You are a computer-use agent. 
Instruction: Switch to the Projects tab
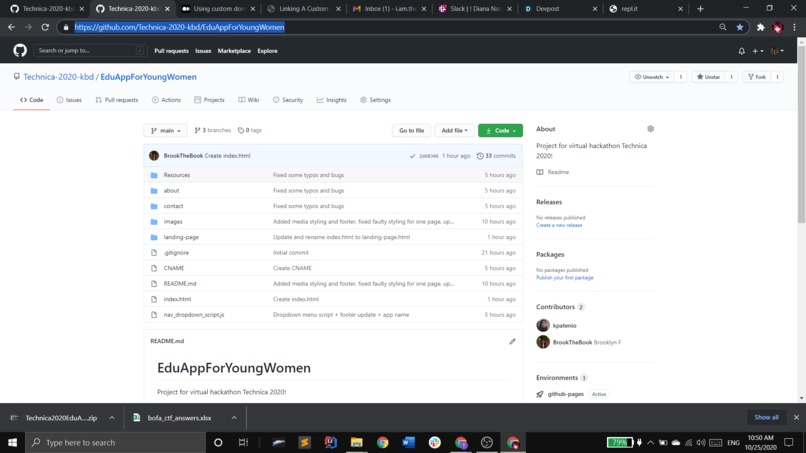[x=209, y=100]
